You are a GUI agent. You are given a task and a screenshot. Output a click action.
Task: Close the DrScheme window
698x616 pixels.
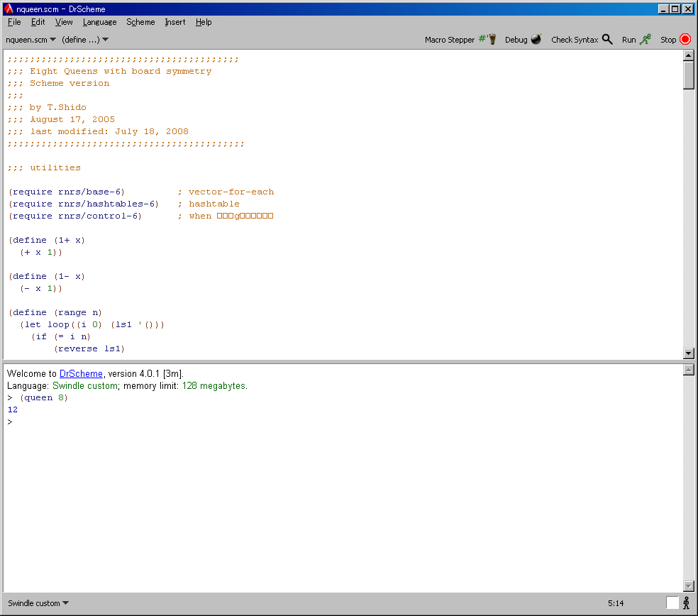[x=688, y=9]
